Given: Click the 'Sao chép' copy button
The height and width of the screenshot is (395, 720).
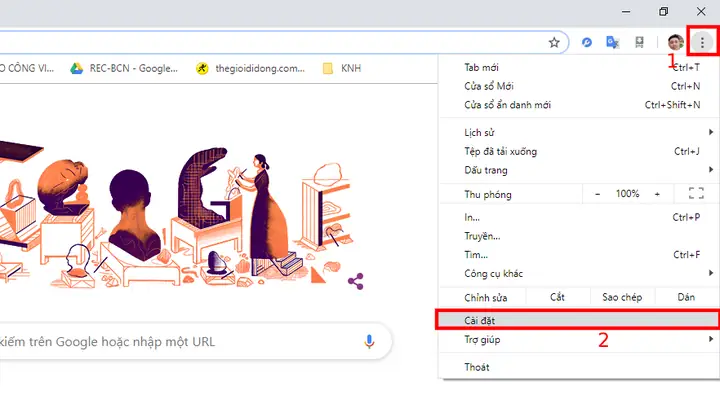Looking at the screenshot, I should click(622, 297).
